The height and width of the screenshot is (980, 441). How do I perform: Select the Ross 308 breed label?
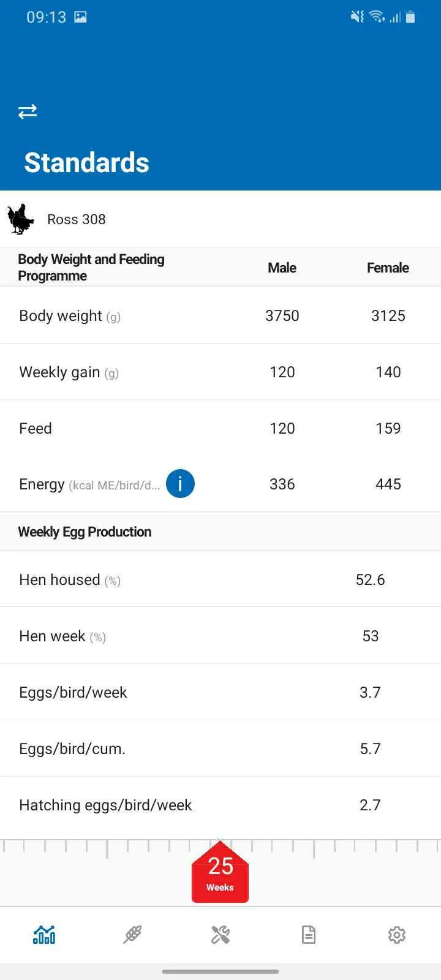[77, 219]
